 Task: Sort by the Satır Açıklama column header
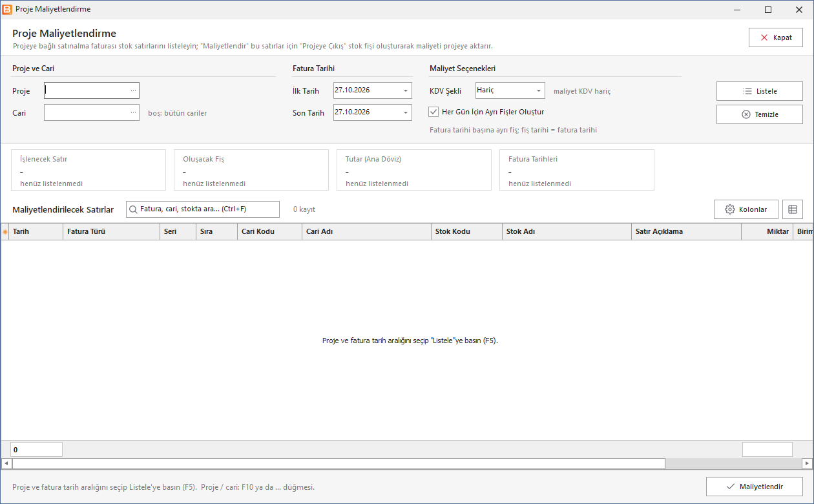(x=687, y=231)
